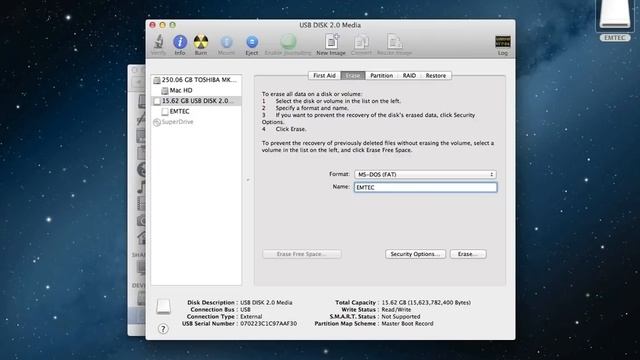Click the Connection Type External value
The height and width of the screenshot is (360, 640).
click(251, 316)
